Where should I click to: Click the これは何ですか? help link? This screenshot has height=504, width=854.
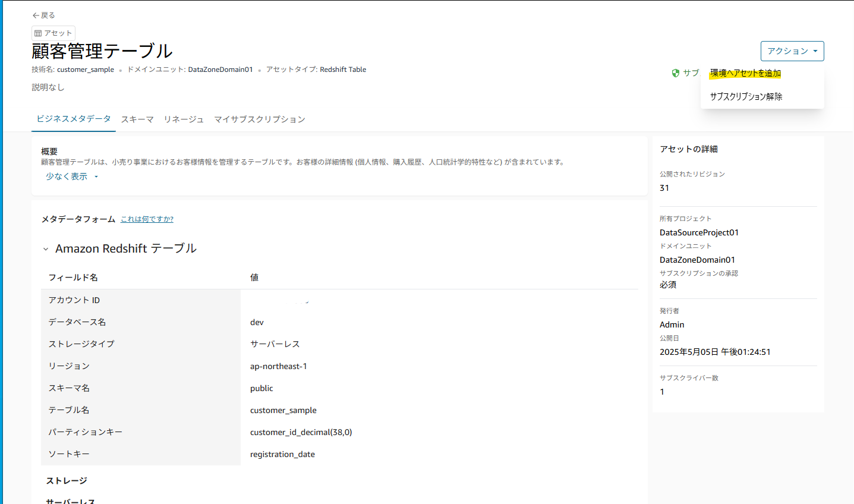point(147,219)
